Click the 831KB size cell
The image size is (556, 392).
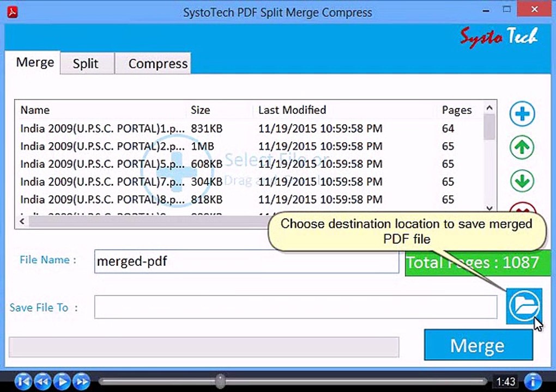(x=207, y=128)
